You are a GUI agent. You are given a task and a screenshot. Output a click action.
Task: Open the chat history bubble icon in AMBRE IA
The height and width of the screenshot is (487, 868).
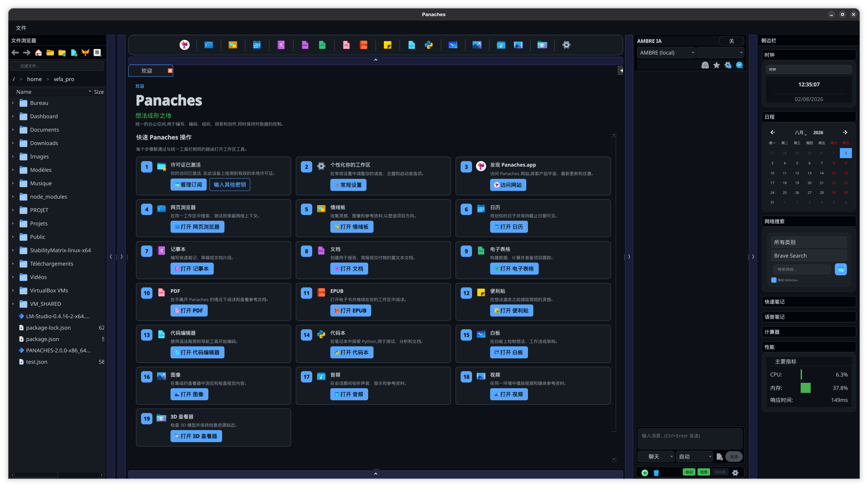(739, 65)
